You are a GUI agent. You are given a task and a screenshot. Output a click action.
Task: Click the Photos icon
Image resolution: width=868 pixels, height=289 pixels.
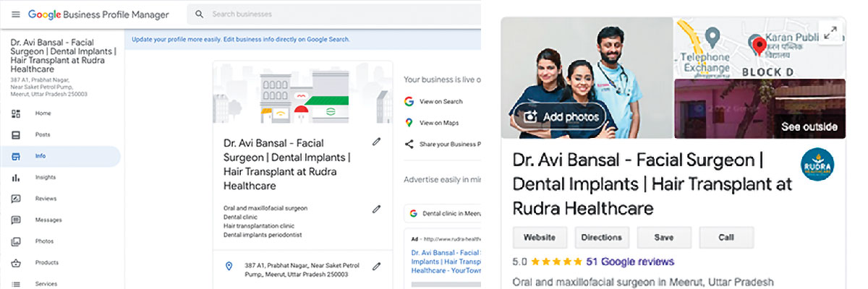tap(16, 241)
